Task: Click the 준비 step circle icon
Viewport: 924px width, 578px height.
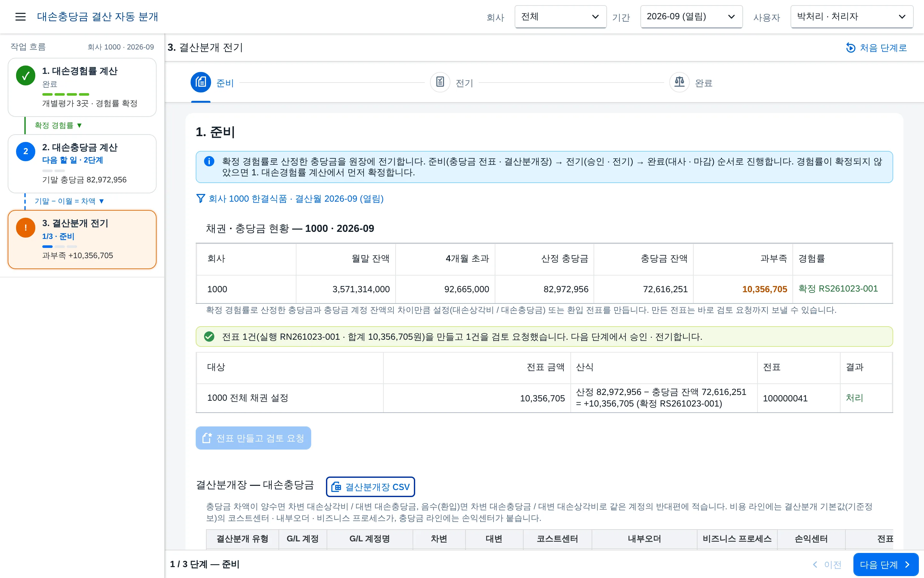Action: (x=201, y=82)
